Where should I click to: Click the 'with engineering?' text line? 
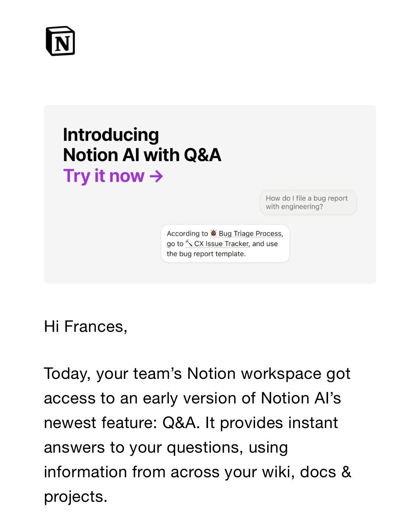294,207
